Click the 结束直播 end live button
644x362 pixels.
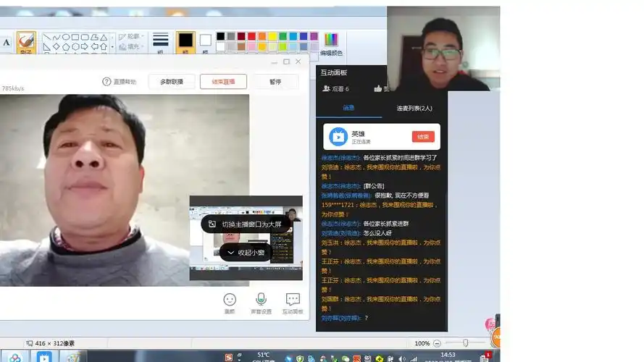[223, 82]
